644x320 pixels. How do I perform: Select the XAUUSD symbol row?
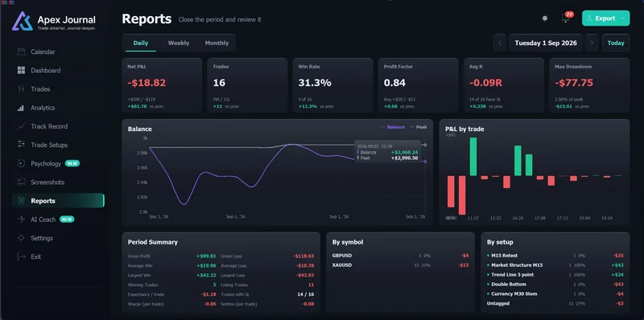coord(400,265)
